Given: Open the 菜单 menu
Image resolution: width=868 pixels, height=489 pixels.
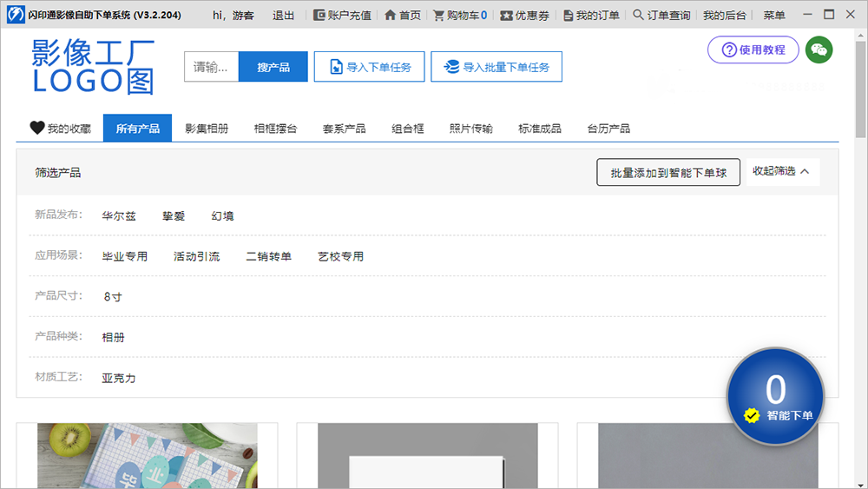Looking at the screenshot, I should tap(774, 16).
